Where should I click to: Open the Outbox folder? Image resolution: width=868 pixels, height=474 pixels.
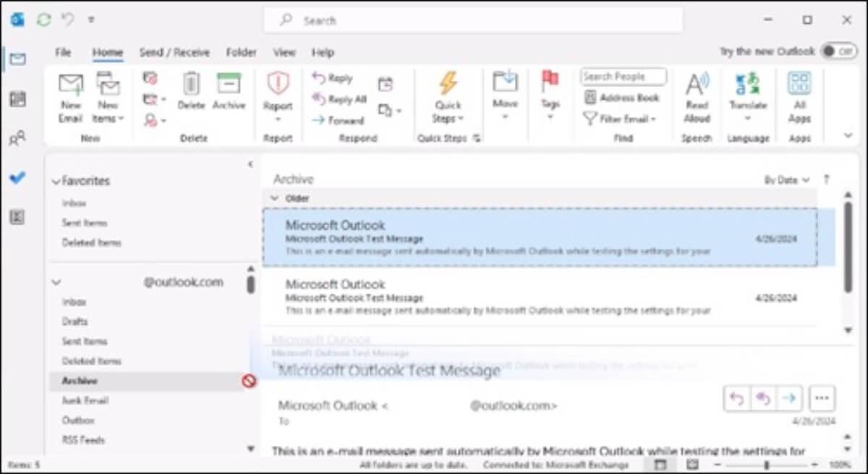pos(78,420)
